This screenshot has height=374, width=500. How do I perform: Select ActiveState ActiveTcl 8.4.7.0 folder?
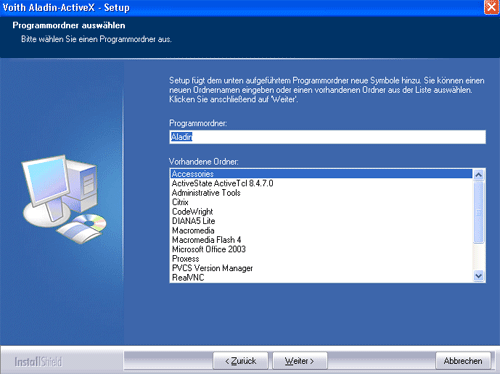click(x=321, y=183)
